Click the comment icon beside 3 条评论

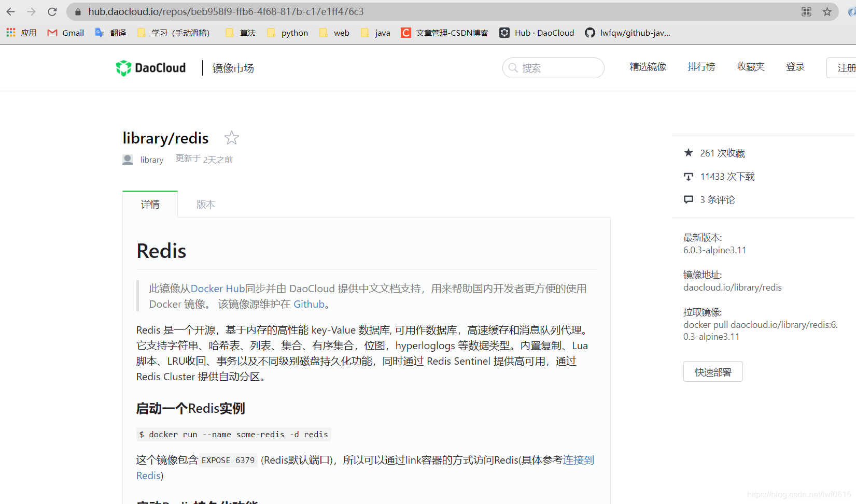(x=689, y=199)
